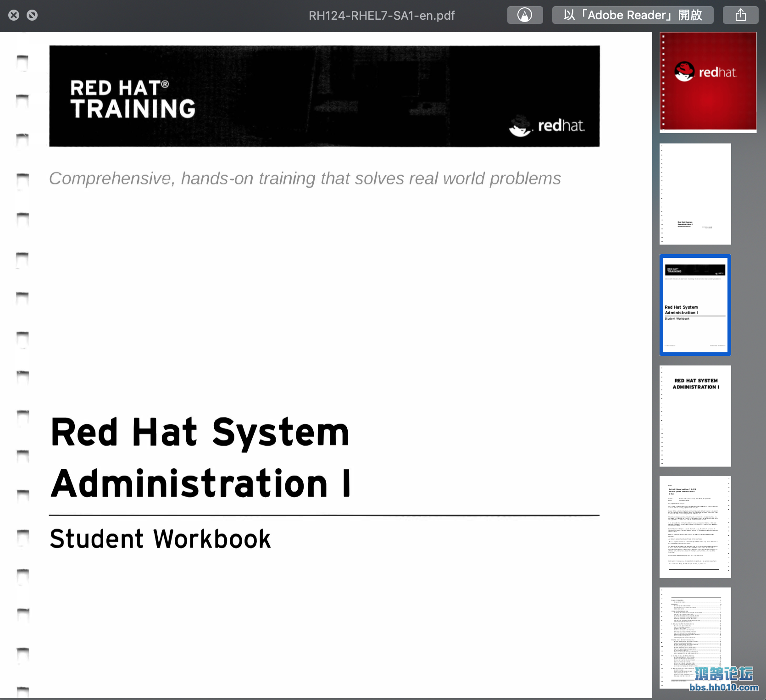This screenshot has height=700, width=766.
Task: Click the Markup pen icon button
Action: pos(525,15)
